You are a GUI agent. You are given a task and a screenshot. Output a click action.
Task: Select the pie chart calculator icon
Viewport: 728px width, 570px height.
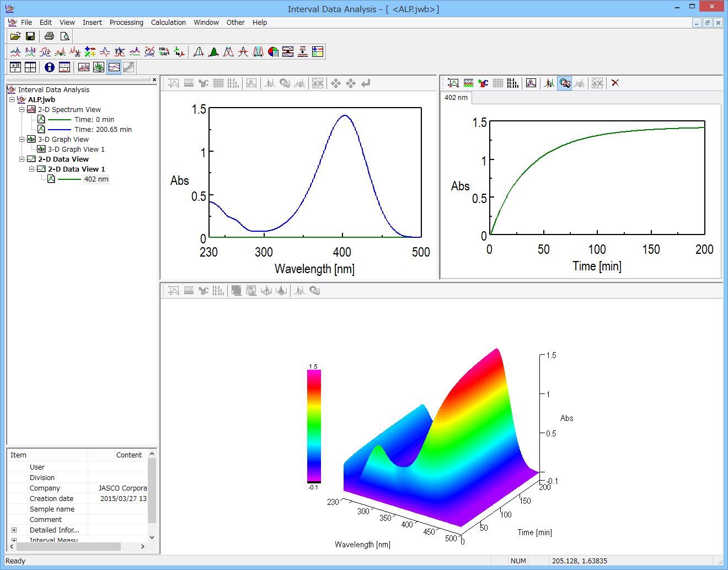(273, 52)
